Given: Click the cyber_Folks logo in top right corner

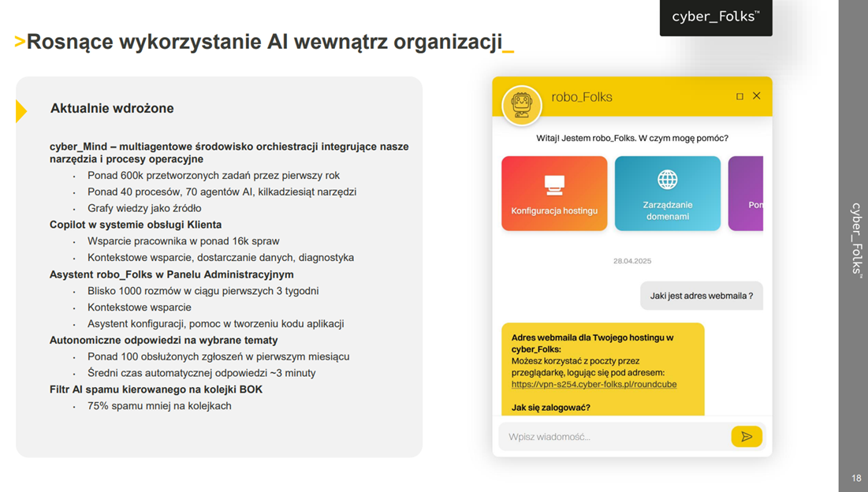Looking at the screenshot, I should click(x=715, y=17).
